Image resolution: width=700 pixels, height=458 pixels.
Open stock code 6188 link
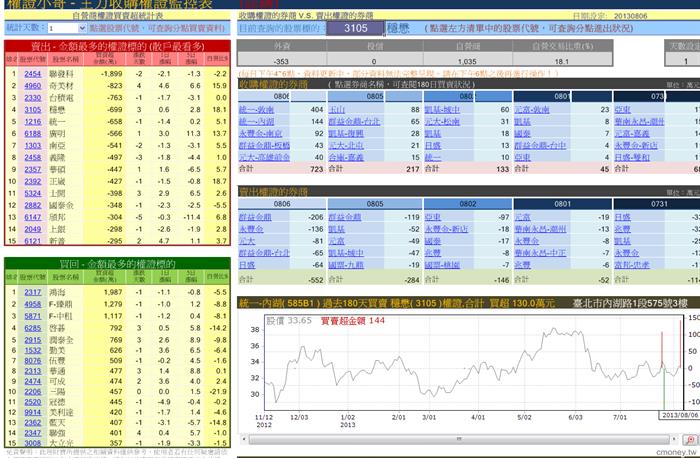(33, 133)
